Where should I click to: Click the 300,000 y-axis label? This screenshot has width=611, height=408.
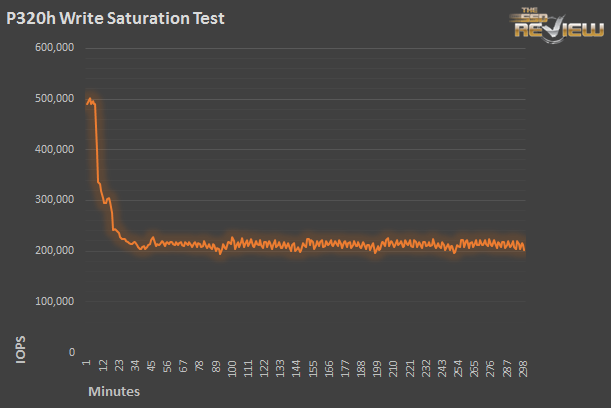(55, 200)
